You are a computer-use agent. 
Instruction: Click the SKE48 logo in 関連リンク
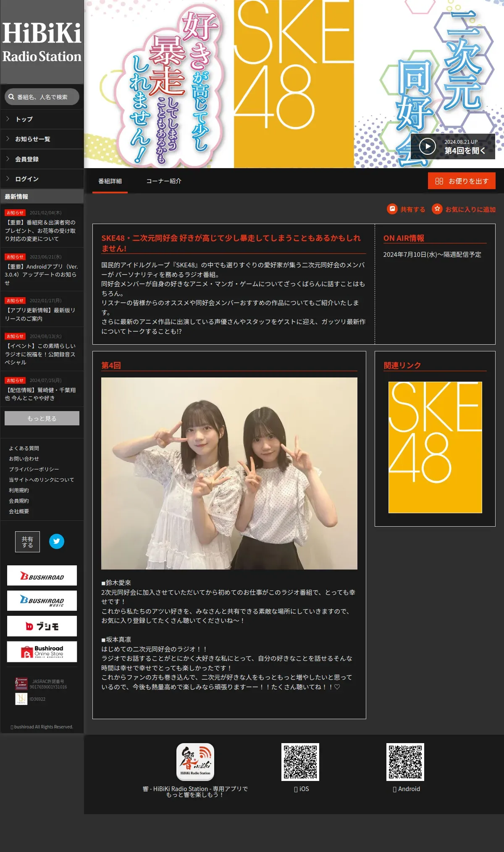[x=435, y=447]
